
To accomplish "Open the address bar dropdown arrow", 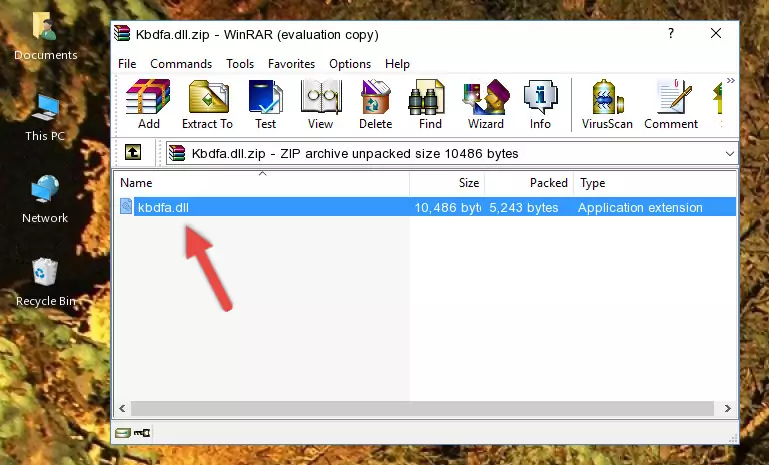I will pyautogui.click(x=730, y=154).
